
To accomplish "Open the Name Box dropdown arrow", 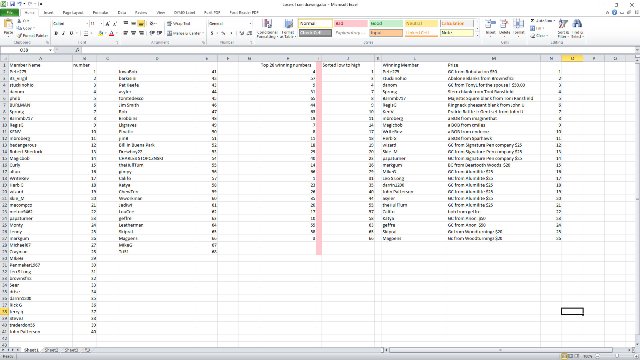I will pyautogui.click(x=50, y=50).
